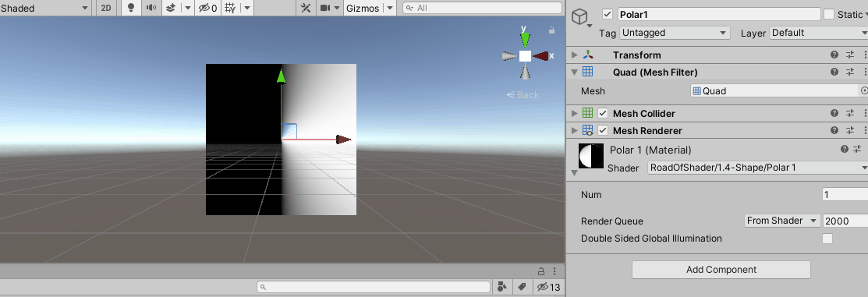Image resolution: width=868 pixels, height=297 pixels.
Task: Open Mesh Renderer presets icon
Action: pos(850,130)
